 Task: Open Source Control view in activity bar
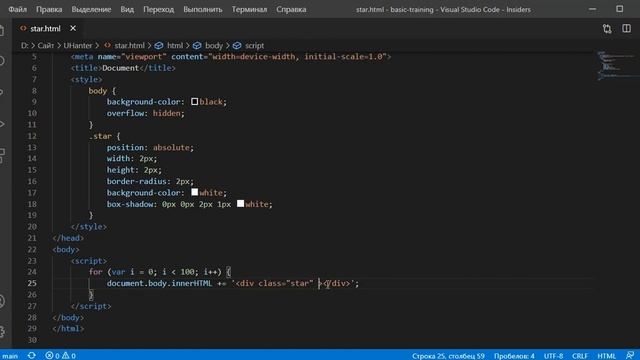point(2,92)
